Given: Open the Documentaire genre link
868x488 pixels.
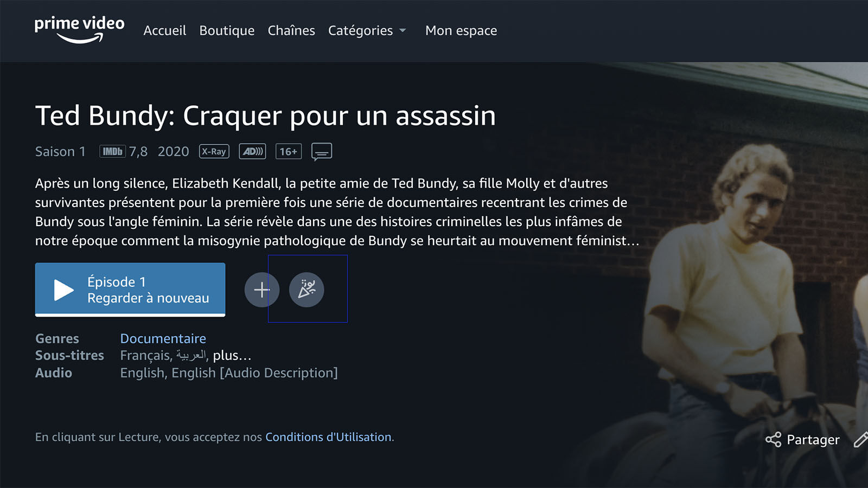Looking at the screenshot, I should [x=163, y=338].
